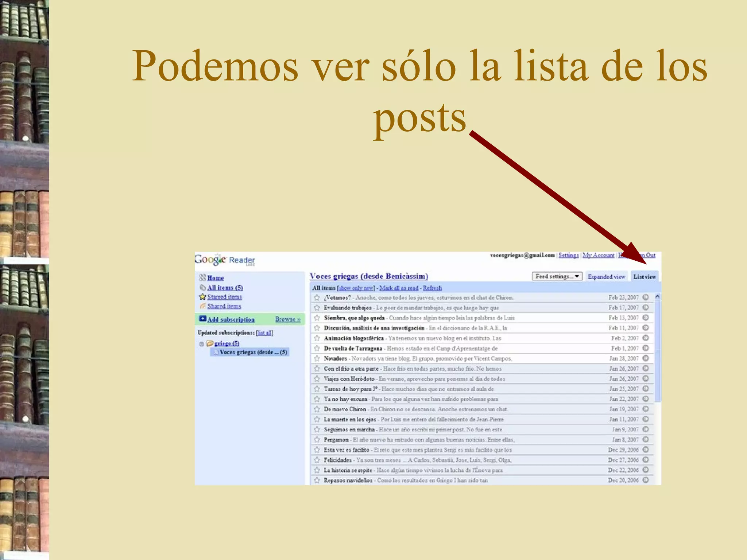The width and height of the screenshot is (747, 560).
Task: Click round icon beside Feb 2, 2007
Action: click(x=646, y=338)
